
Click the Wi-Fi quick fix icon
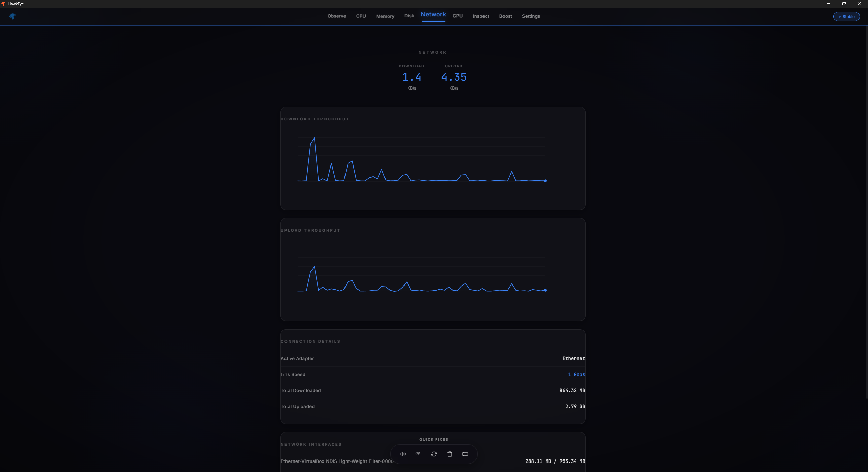(x=418, y=454)
